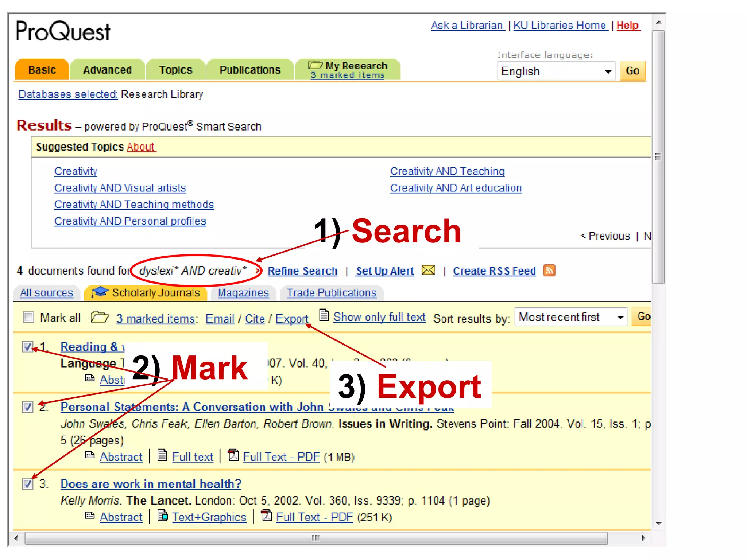This screenshot has width=747, height=560.
Task: Open the My Research tab
Action: (348, 69)
